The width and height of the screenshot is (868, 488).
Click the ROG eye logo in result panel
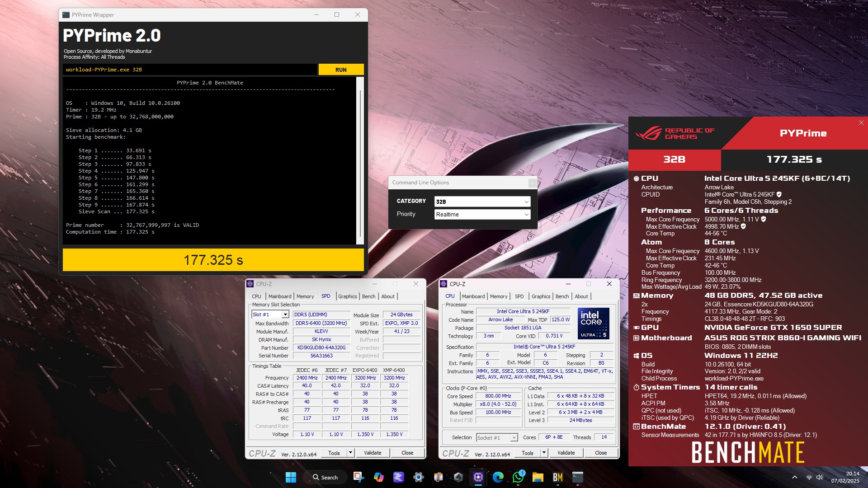point(648,134)
